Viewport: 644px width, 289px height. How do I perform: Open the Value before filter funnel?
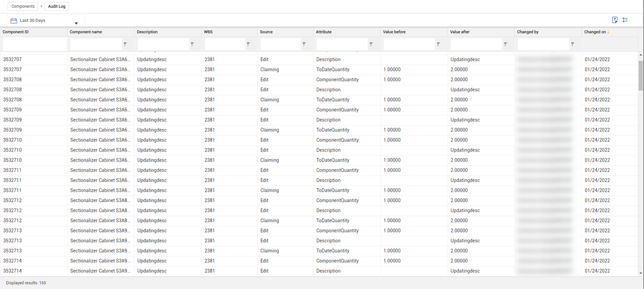point(438,44)
